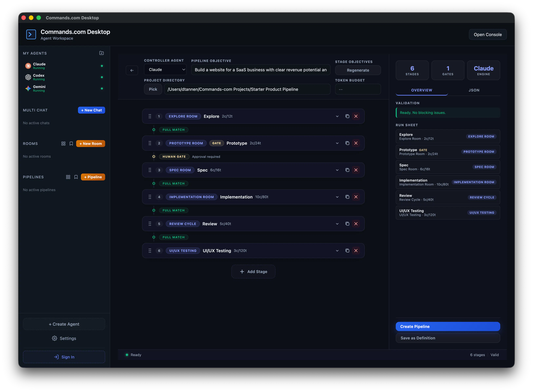Click the Pipeline Objective text field
Screen dimensions: 533x392
coord(261,70)
